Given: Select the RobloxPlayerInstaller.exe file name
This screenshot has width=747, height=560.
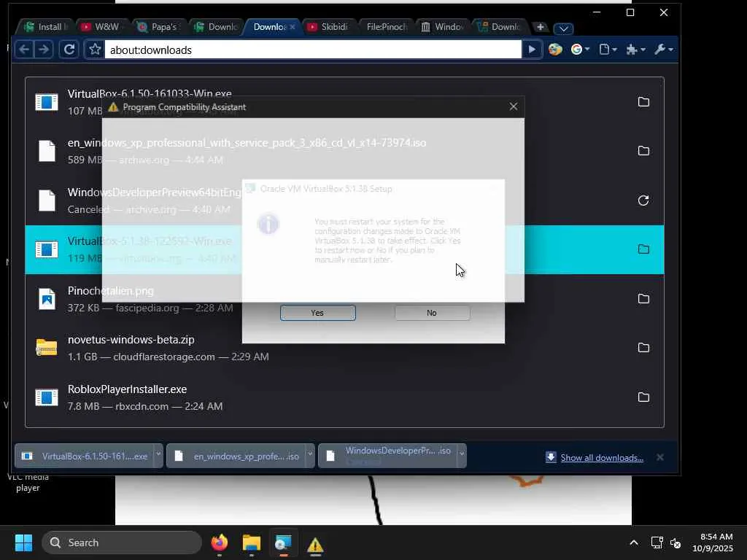Looking at the screenshot, I should pyautogui.click(x=127, y=389).
